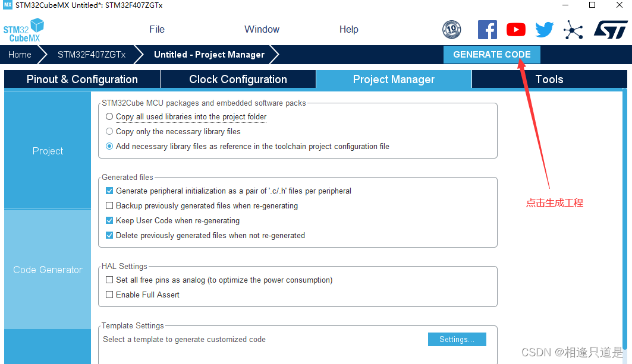The height and width of the screenshot is (364, 632).
Task: Click the 'Template Settings' group label
Action: [133, 325]
